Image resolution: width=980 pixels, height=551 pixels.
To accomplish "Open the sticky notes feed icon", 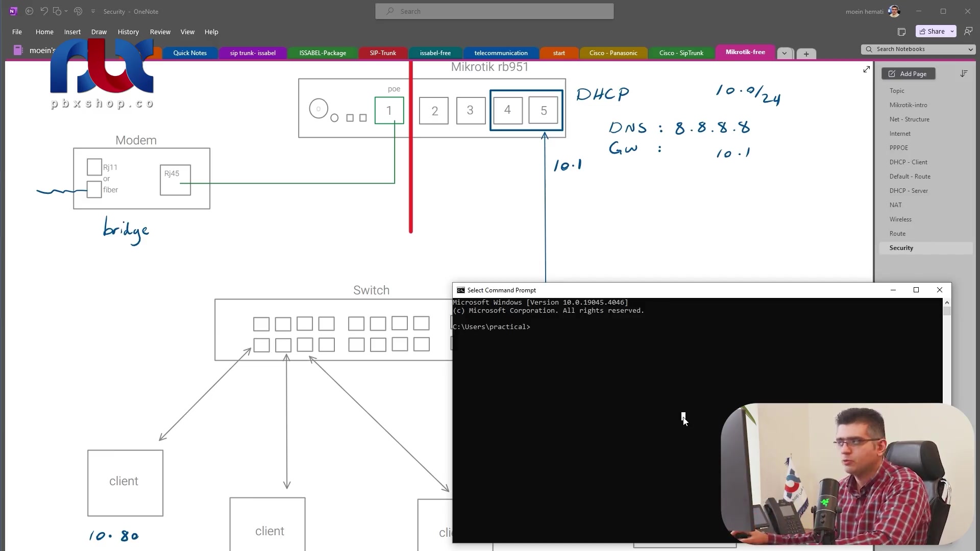I will point(901,32).
